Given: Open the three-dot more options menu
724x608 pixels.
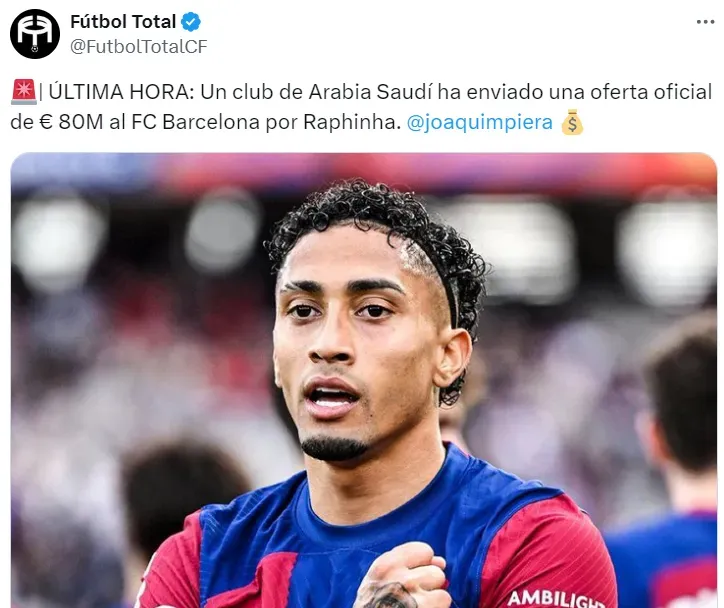Looking at the screenshot, I should tap(705, 22).
